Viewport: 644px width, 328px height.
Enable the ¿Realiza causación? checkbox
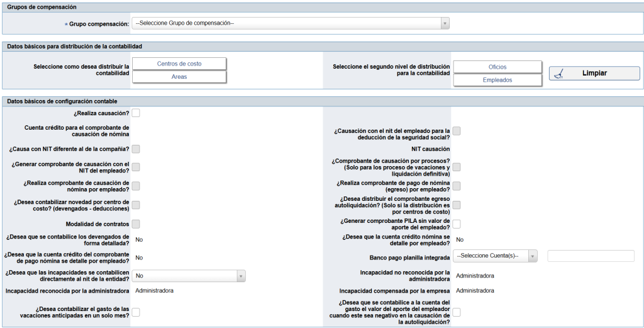(x=136, y=113)
